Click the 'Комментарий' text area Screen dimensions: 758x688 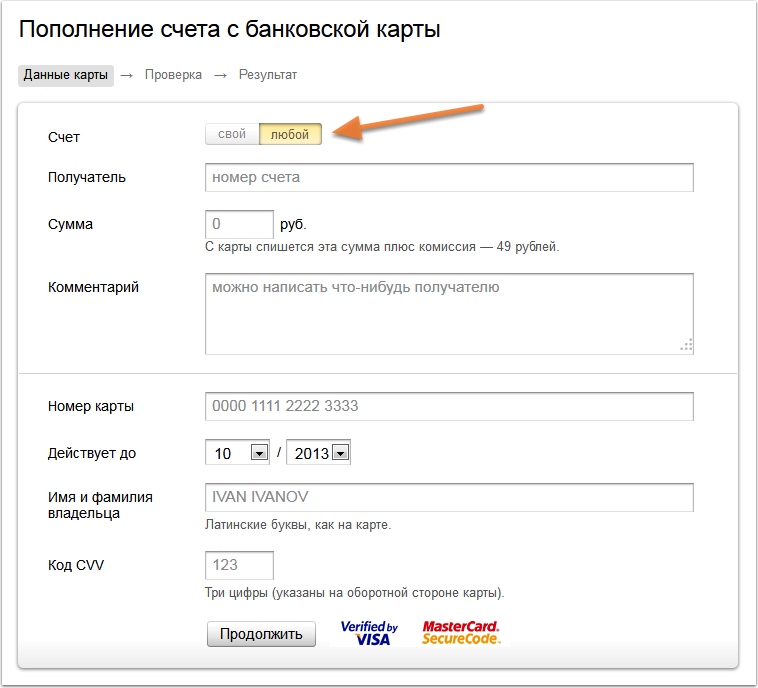(449, 314)
